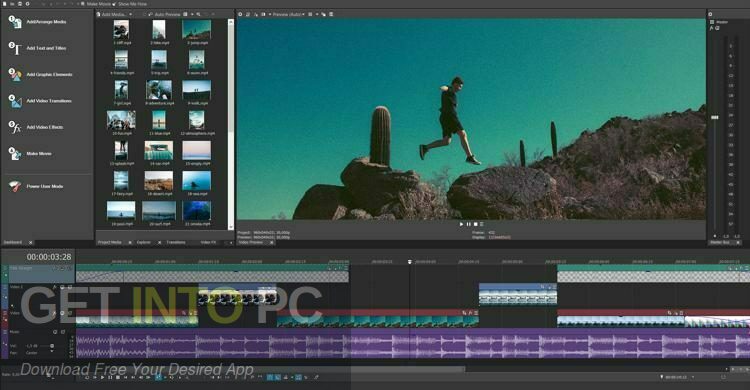This screenshot has height=390, width=750.
Task: Open Video Preview properties gear icon
Action: click(240, 14)
